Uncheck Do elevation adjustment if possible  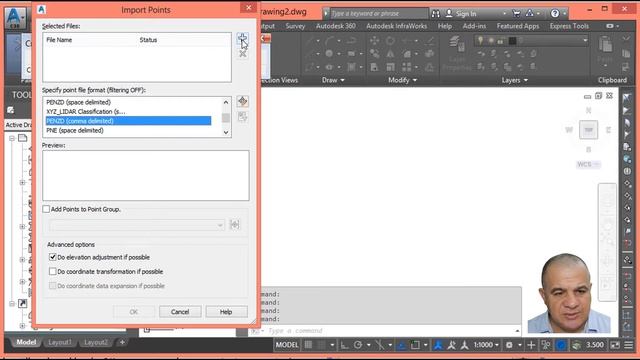53,257
